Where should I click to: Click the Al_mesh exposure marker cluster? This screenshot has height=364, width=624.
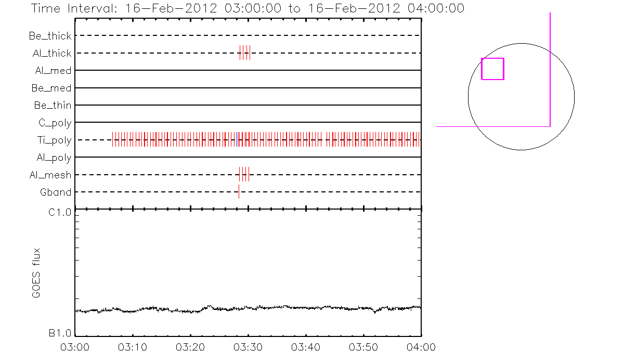click(244, 175)
